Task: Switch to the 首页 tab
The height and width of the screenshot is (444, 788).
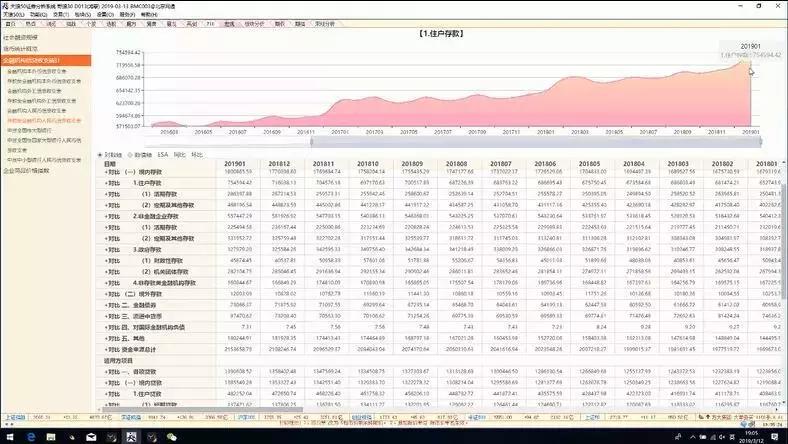Action: tap(10, 24)
